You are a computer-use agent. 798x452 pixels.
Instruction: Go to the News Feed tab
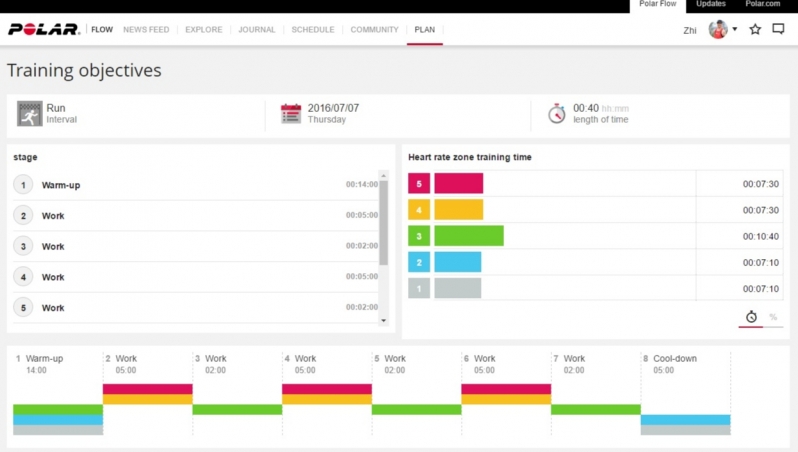click(146, 30)
